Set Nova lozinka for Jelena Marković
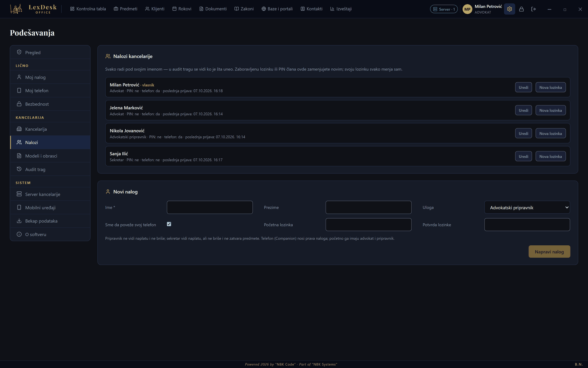The height and width of the screenshot is (368, 588). point(551,110)
